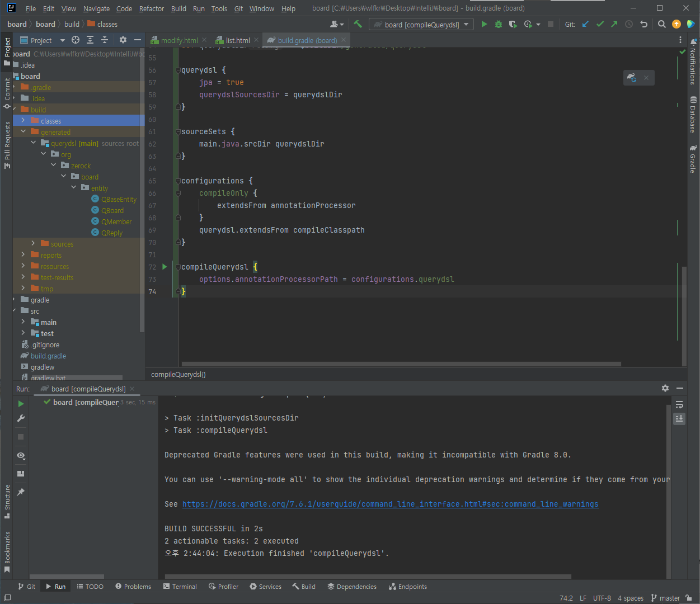Viewport: 700px width, 604px height.
Task: Open the Services tool window
Action: pos(265,587)
